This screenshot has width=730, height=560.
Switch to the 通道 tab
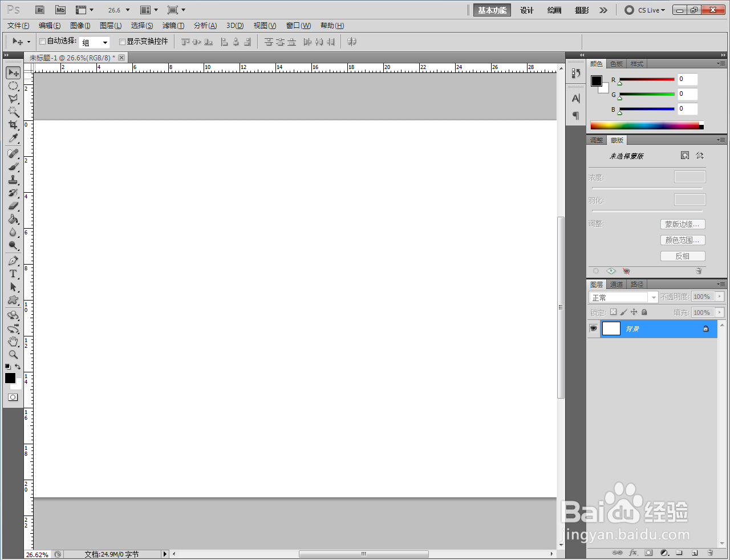coord(617,285)
